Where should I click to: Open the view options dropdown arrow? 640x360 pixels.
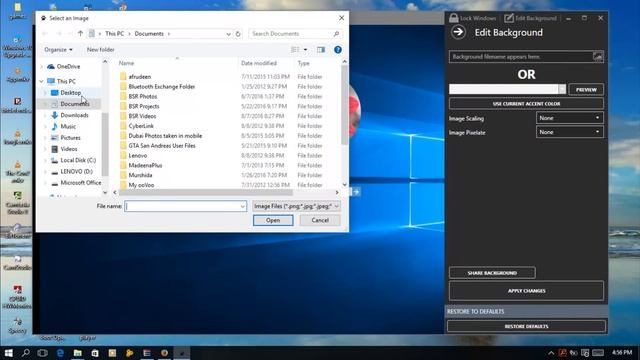(305, 50)
